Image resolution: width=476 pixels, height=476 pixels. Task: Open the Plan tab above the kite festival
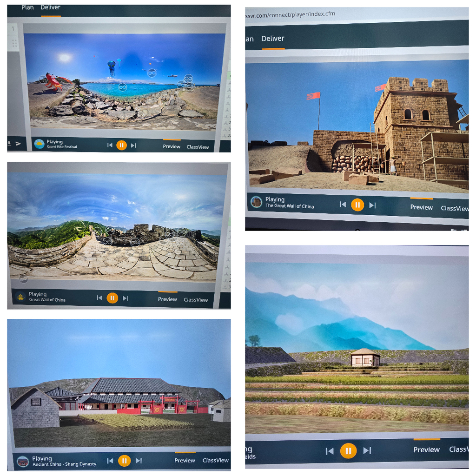point(27,7)
